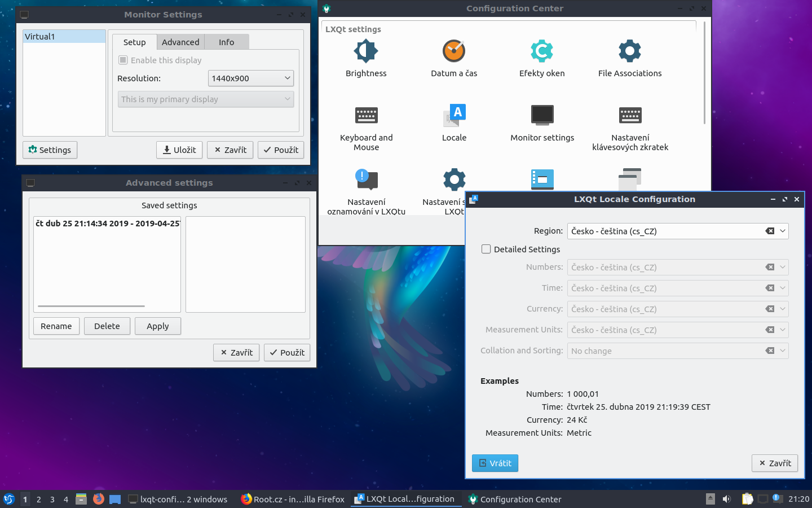This screenshot has height=508, width=812.
Task: Click Settings button in Monitor Settings
Action: pyautogui.click(x=50, y=150)
